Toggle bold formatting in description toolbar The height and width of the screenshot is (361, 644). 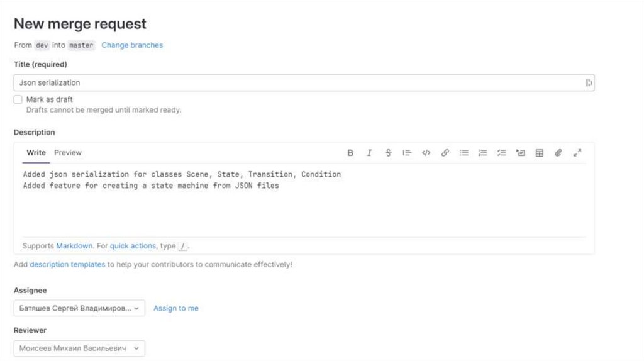(350, 153)
